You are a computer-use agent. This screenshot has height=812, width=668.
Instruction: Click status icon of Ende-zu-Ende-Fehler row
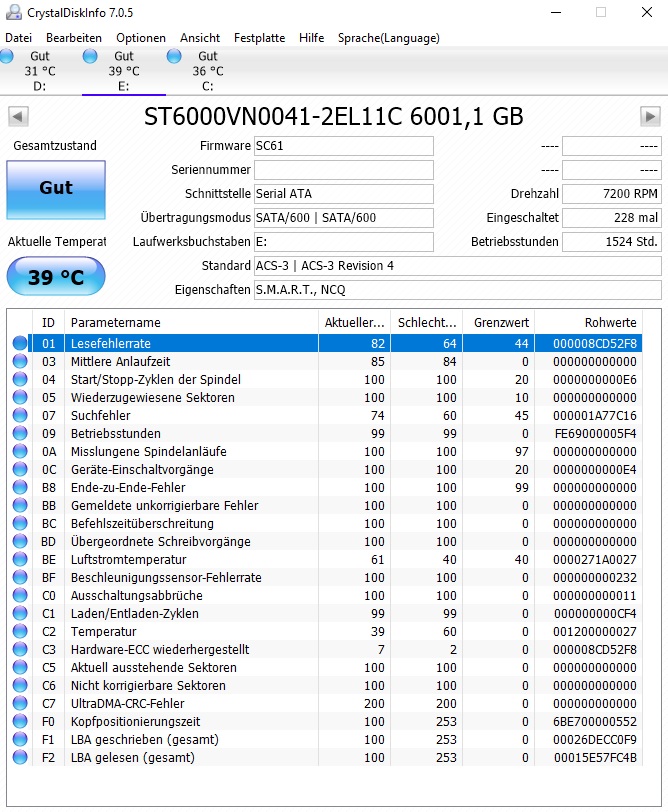coord(20,487)
